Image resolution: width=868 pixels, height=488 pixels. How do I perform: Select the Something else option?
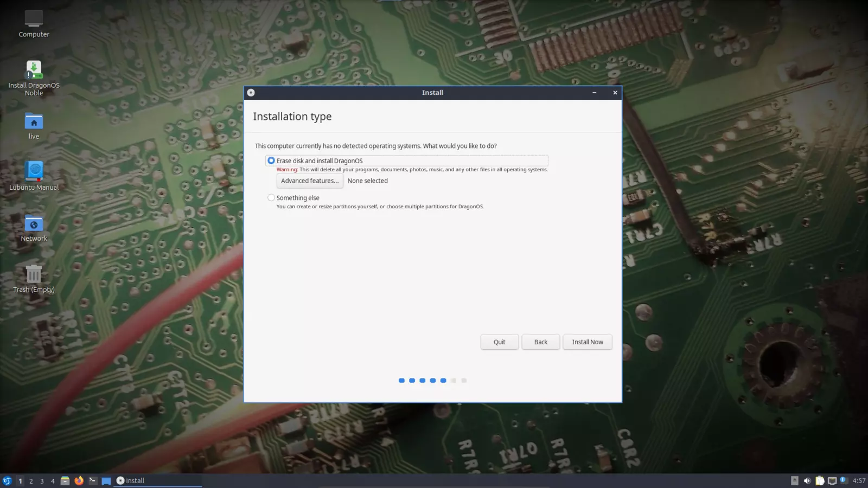tap(293, 198)
